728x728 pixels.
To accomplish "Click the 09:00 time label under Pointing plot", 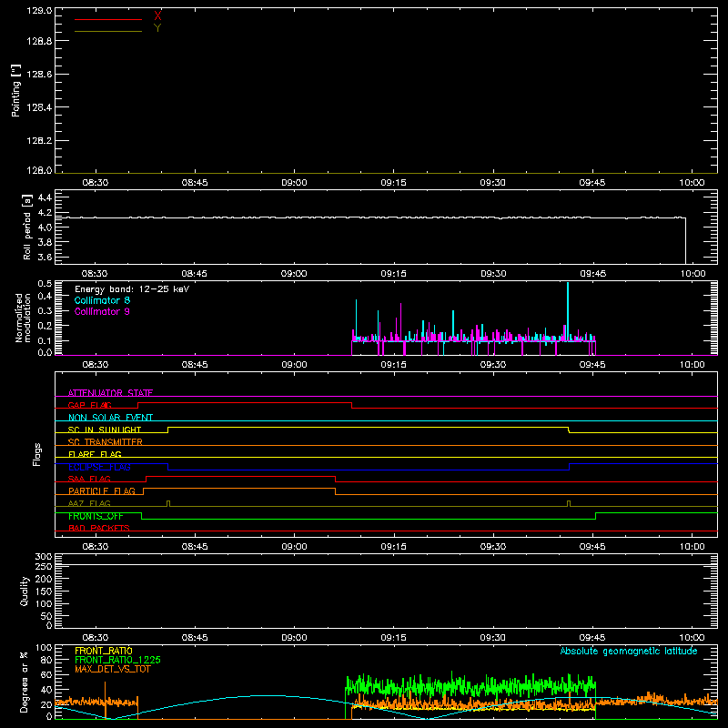I will click(x=294, y=183).
